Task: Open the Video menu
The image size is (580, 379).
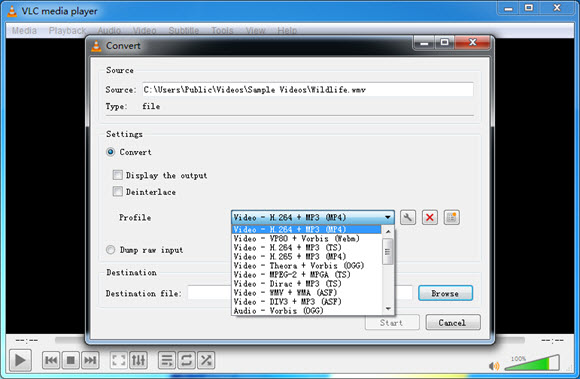Action: point(144,31)
